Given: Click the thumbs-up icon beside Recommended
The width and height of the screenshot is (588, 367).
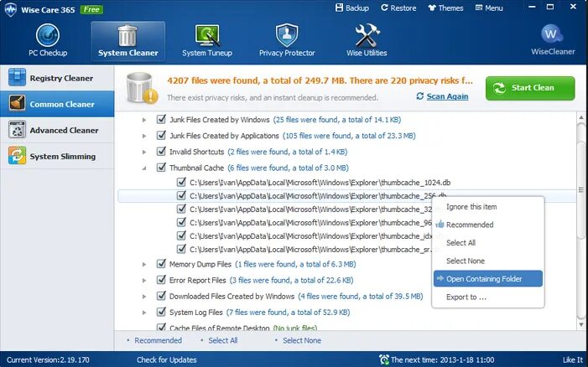Looking at the screenshot, I should pos(440,225).
